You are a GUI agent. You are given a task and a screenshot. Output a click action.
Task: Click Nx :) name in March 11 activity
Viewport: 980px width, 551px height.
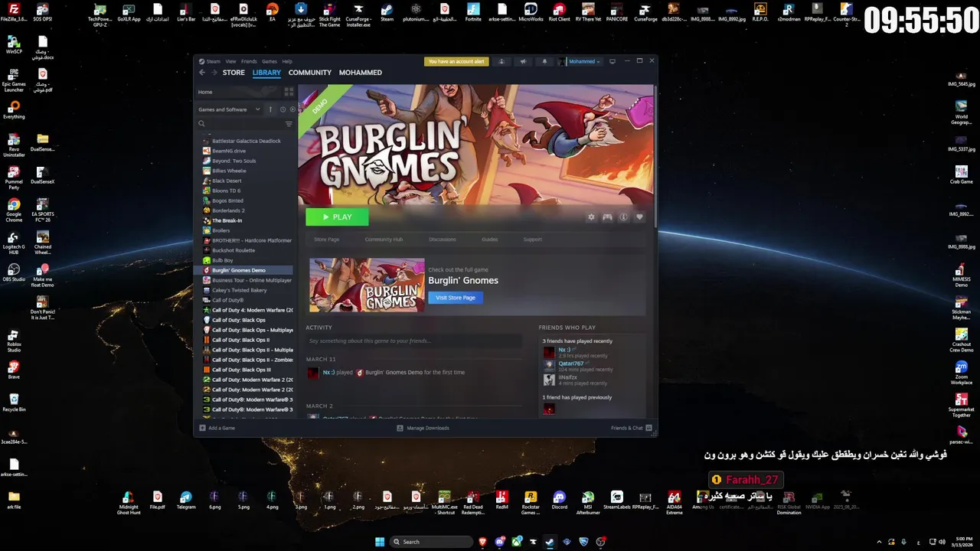click(328, 373)
